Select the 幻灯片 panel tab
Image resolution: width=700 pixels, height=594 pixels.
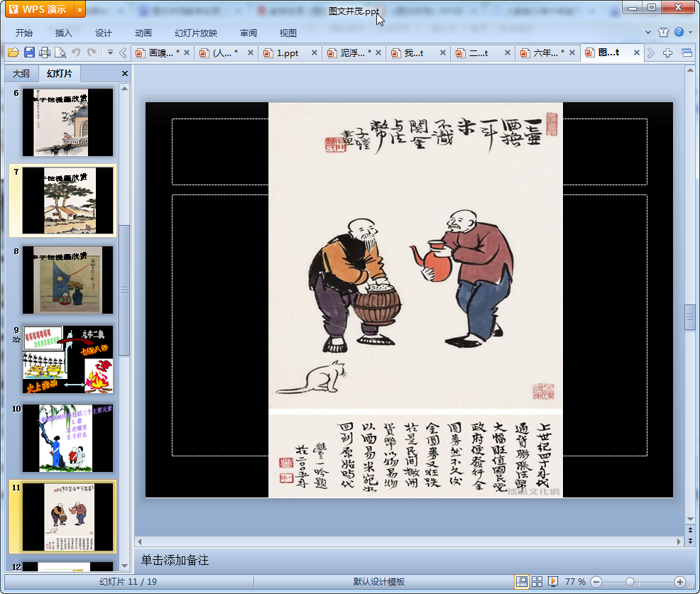tap(60, 74)
